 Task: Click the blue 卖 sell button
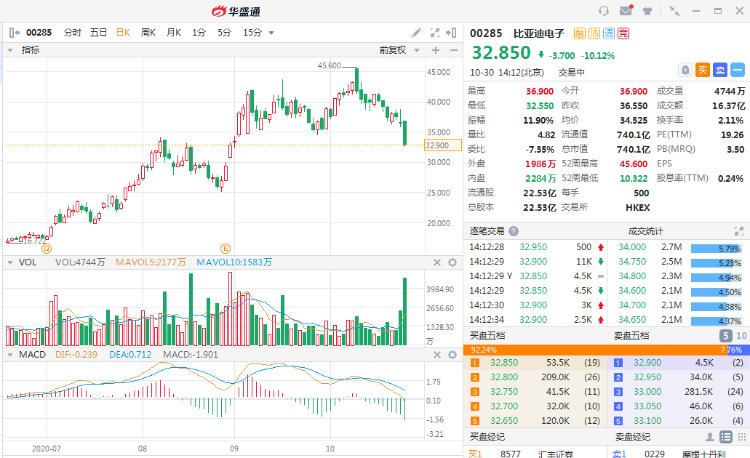720,70
